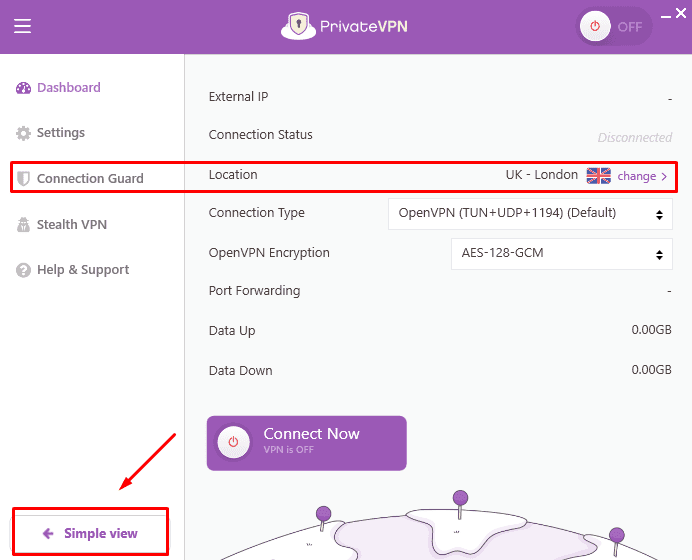Open the Stealth VPN section
This screenshot has height=560, width=692.
point(71,225)
